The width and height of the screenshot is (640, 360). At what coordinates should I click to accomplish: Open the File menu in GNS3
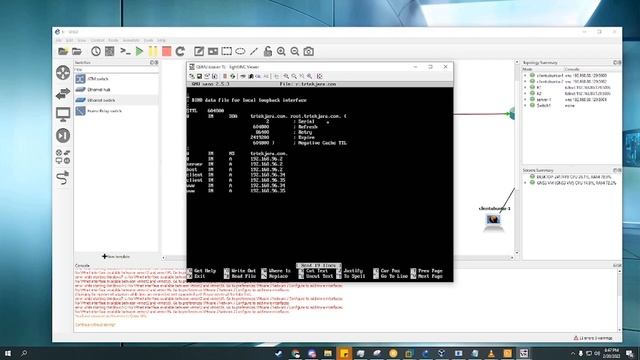[58, 40]
